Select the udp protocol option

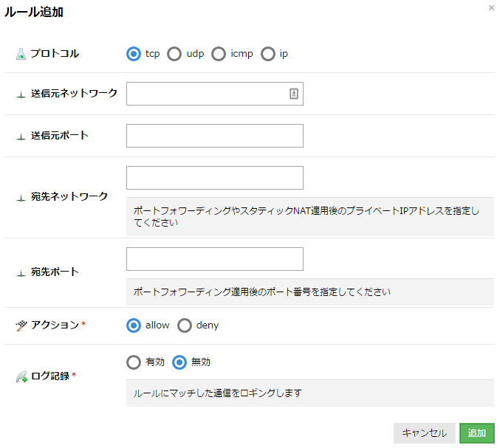[x=174, y=54]
